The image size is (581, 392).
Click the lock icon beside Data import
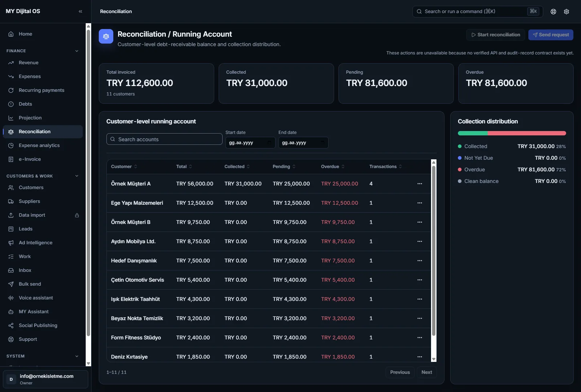(77, 215)
